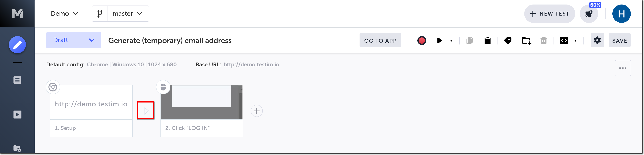Open run options dropdown arrow

pos(451,40)
